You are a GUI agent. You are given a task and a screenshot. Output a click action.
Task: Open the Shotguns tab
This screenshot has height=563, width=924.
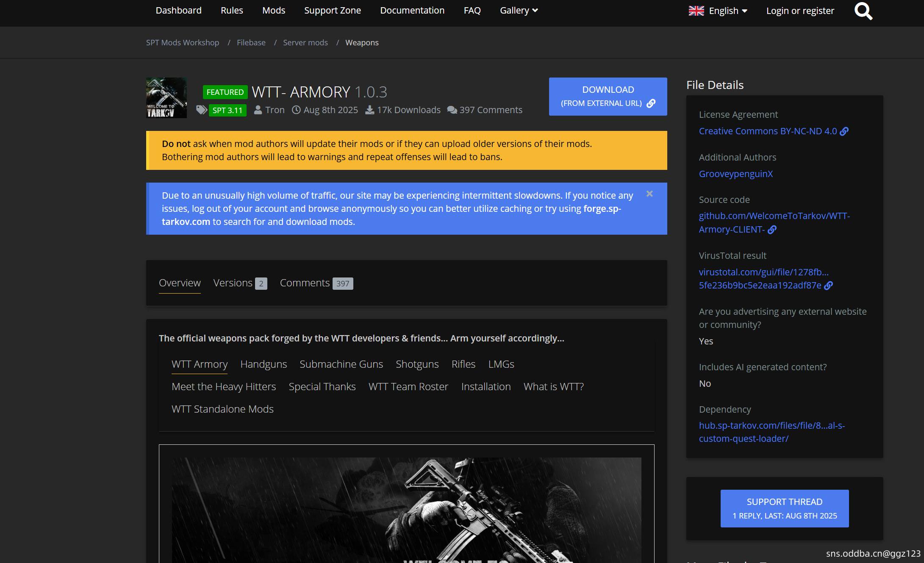click(417, 364)
